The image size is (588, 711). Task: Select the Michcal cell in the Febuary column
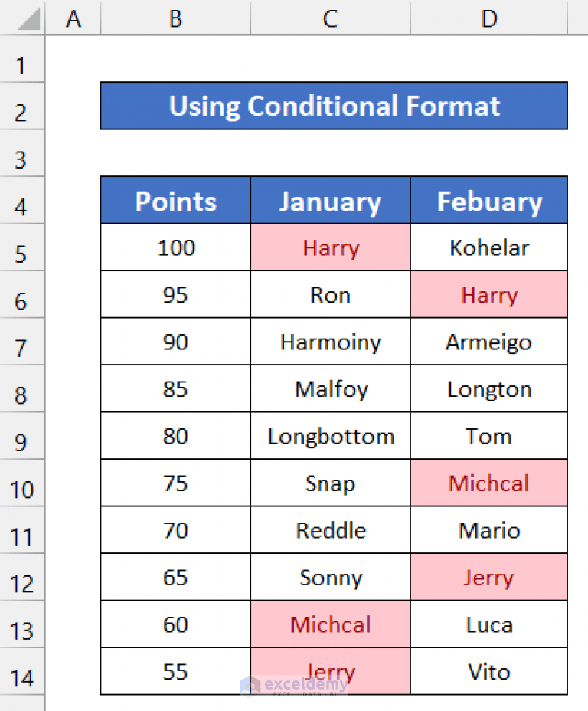[489, 483]
